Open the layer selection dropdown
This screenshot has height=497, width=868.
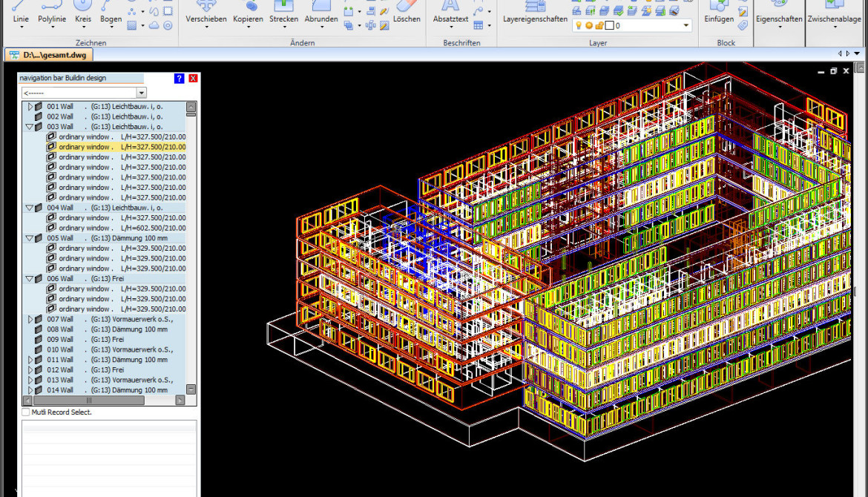[x=686, y=26]
